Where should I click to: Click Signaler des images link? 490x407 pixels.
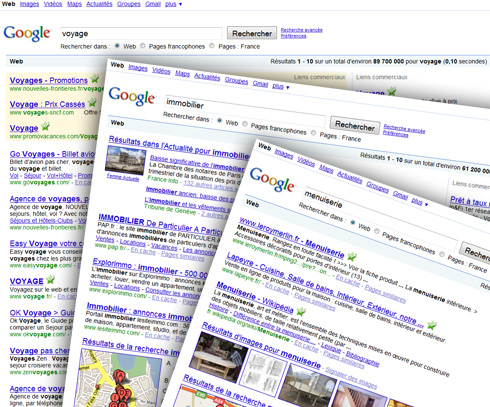[351, 378]
